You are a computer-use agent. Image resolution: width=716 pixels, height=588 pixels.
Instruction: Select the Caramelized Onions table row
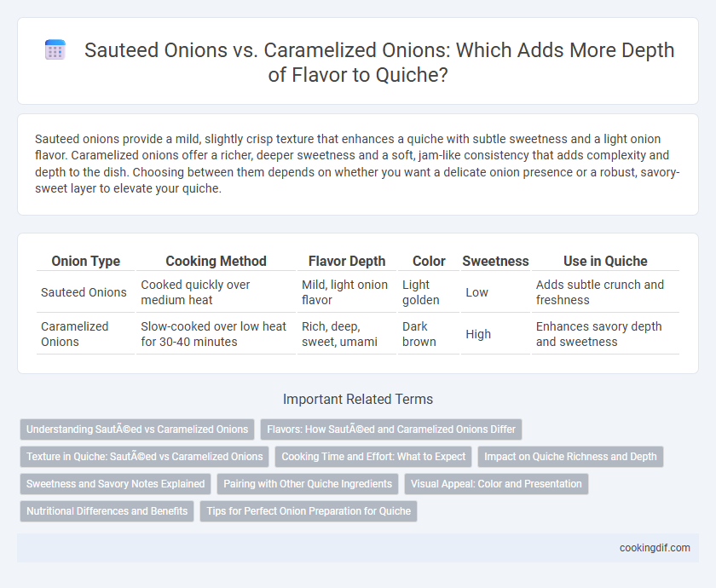click(358, 334)
